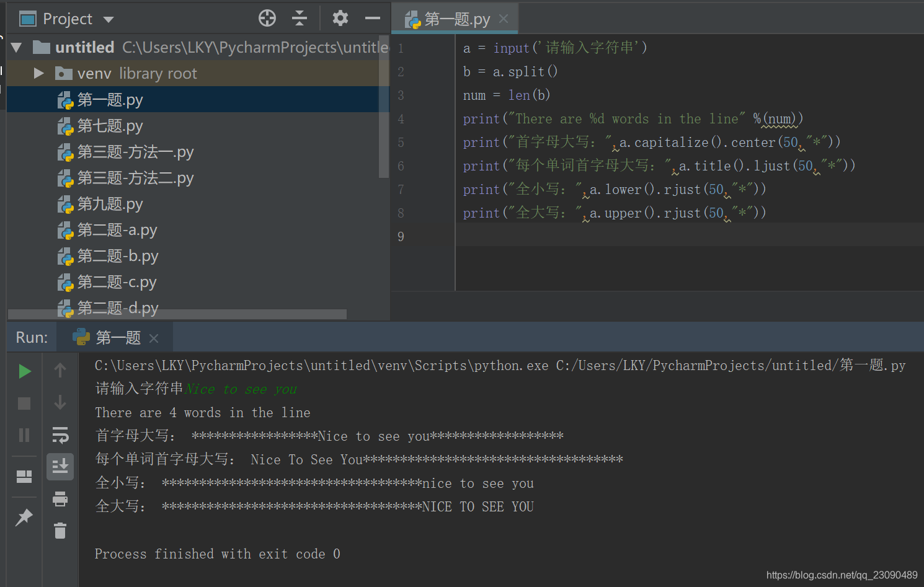Screen dimensions: 924x587
Task: Click 'There are 4 words in the line' output
Action: coord(203,413)
